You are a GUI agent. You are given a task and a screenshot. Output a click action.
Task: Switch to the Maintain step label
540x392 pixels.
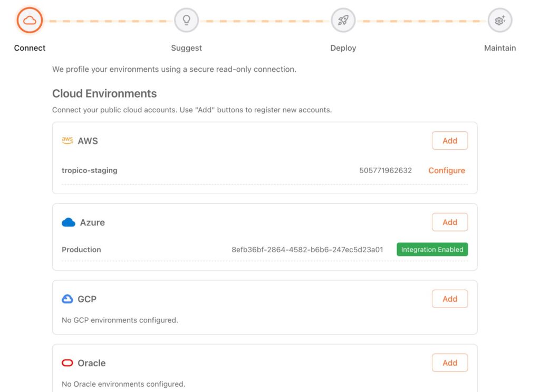tap(499, 48)
